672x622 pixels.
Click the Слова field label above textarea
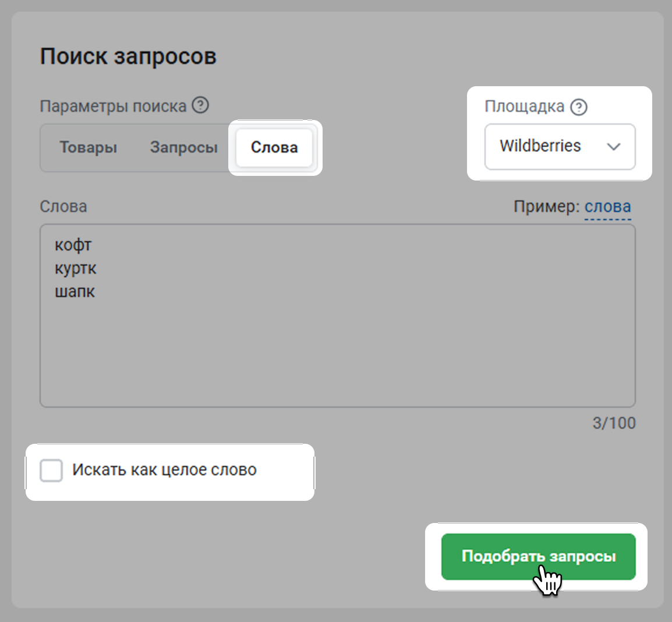(x=63, y=207)
